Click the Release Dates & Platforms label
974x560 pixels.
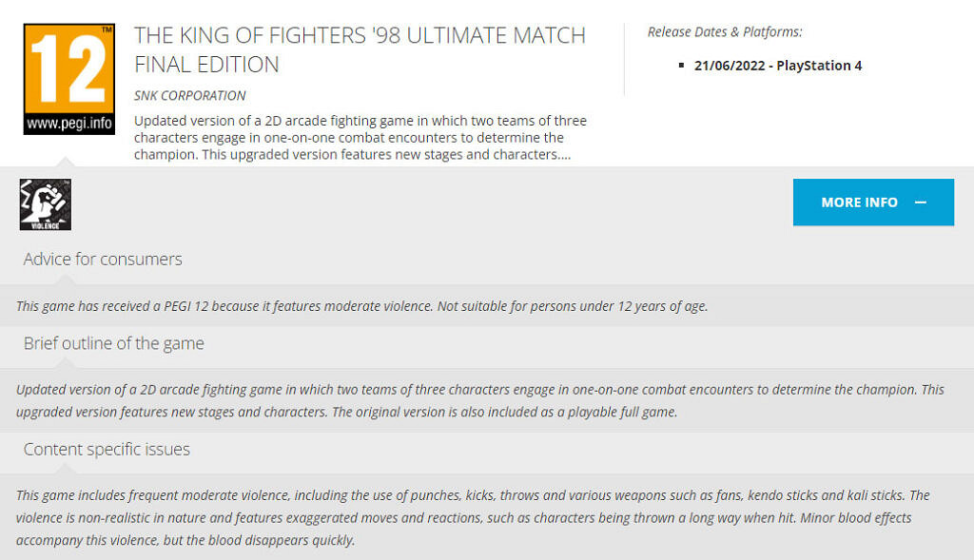pos(725,32)
